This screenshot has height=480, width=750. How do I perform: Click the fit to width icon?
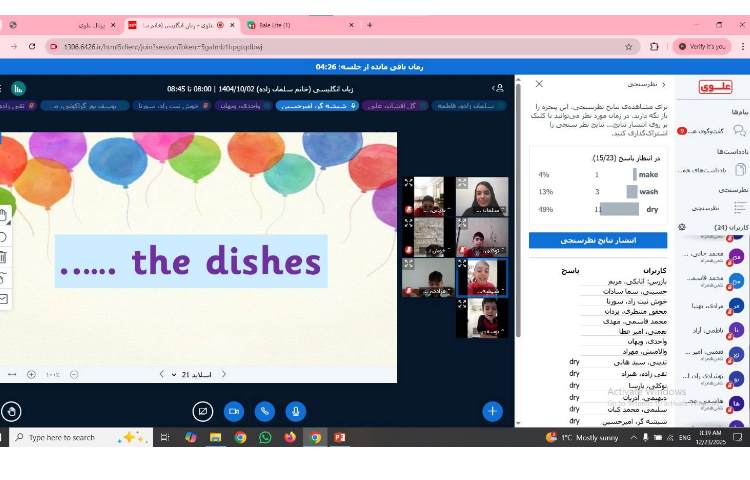pyautogui.click(x=12, y=374)
